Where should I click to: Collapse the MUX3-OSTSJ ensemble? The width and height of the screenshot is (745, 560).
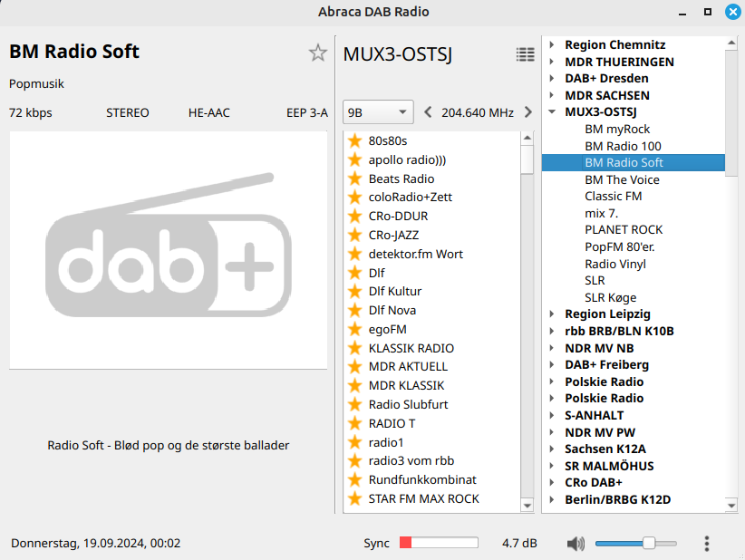click(x=552, y=112)
